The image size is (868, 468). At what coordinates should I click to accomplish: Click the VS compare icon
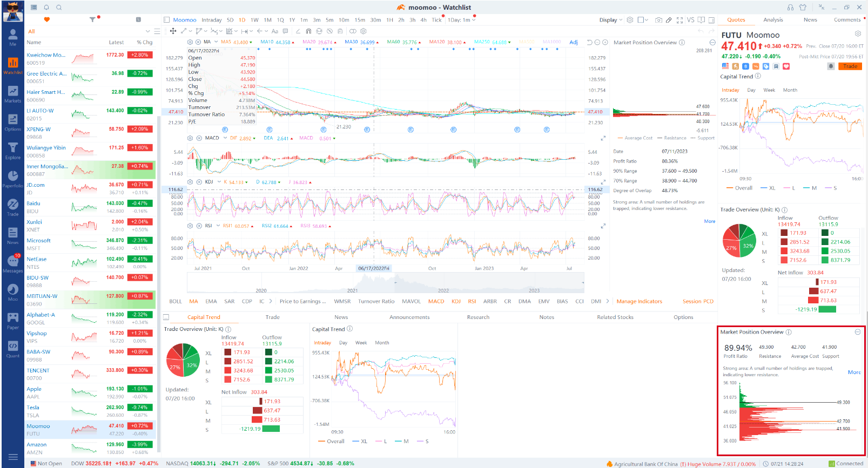click(690, 20)
